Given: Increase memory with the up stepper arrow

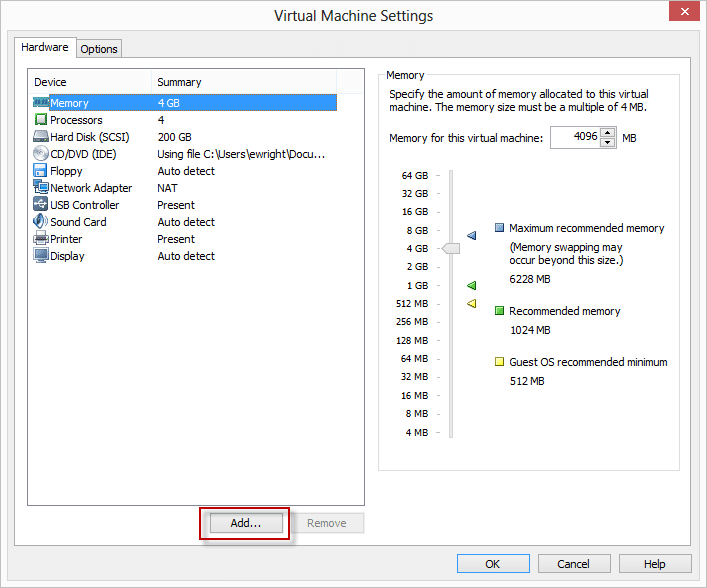Looking at the screenshot, I should (607, 133).
